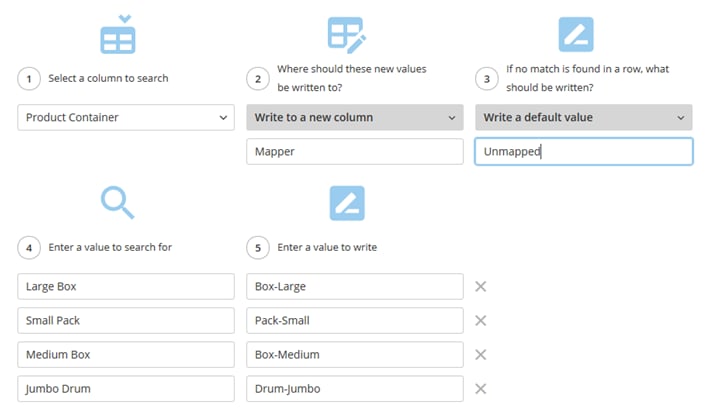
Task: Select the Large Box search value field
Action: coord(126,286)
